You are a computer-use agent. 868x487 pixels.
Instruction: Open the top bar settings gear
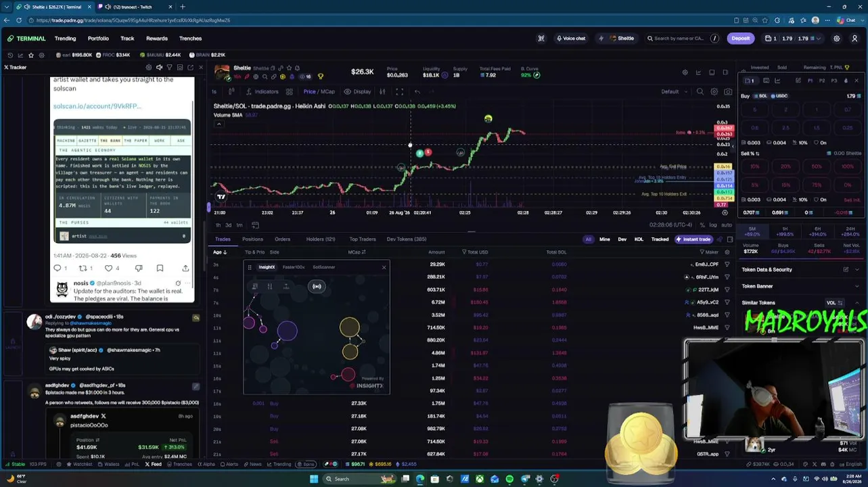pyautogui.click(x=837, y=39)
